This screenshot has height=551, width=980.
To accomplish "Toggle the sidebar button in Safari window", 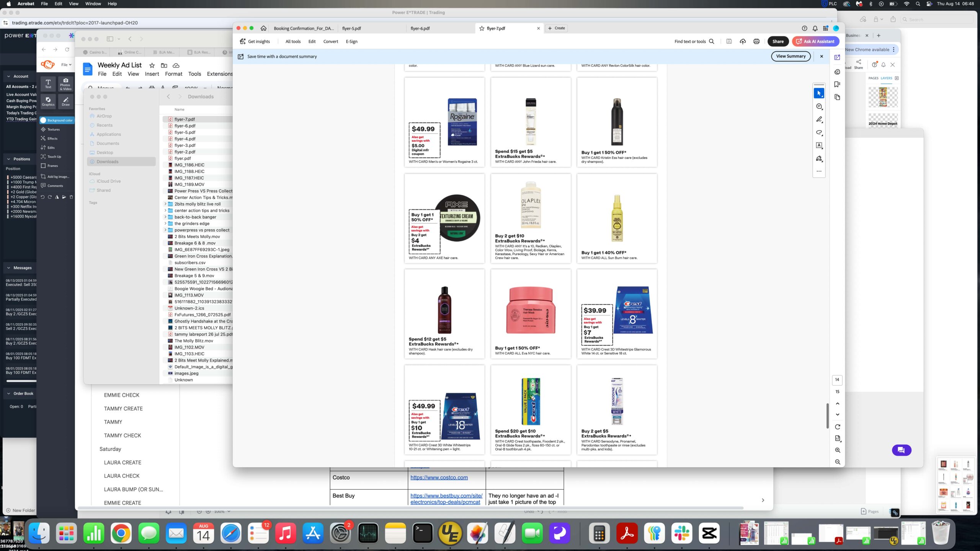I will pos(110,39).
